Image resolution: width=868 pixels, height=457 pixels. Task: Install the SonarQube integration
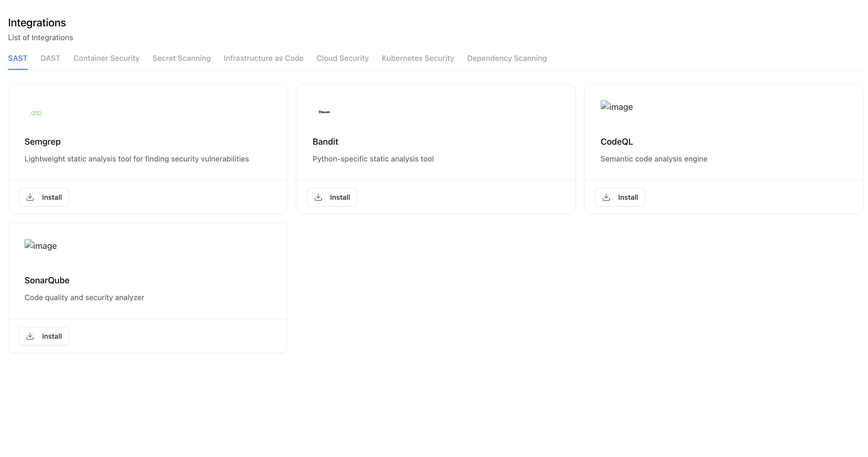pyautogui.click(x=44, y=336)
